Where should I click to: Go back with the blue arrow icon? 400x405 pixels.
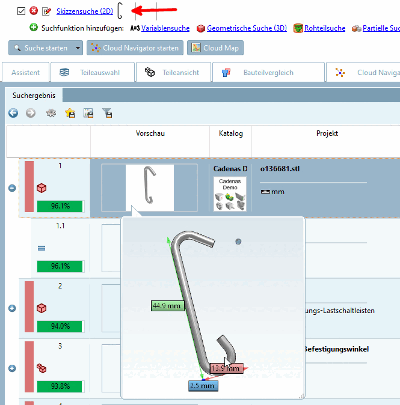13,113
